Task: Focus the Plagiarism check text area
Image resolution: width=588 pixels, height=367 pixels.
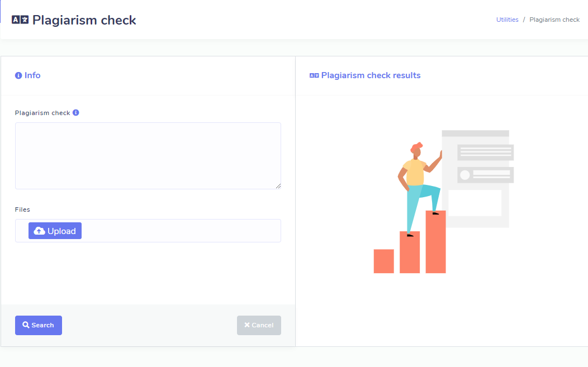Action: point(148,155)
